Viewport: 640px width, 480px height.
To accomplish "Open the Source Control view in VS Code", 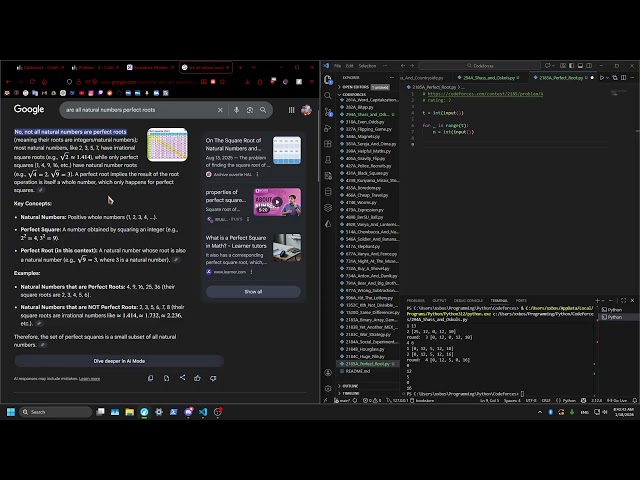I will (x=328, y=112).
